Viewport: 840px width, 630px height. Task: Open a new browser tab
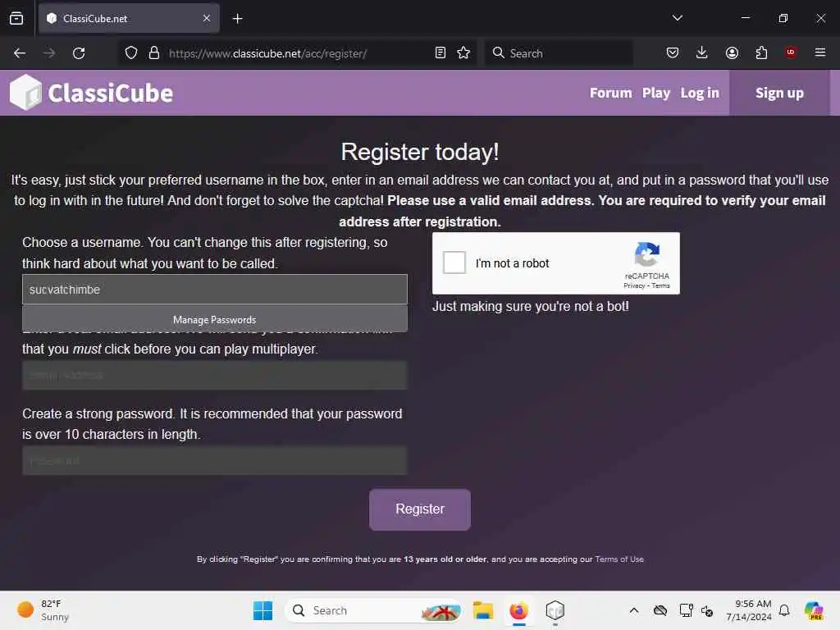237,19
